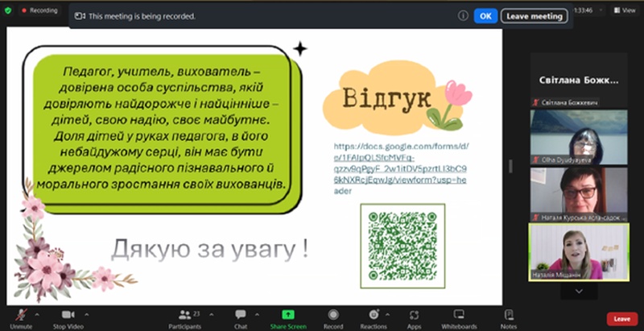
Task: Open the Chat panel
Action: [241, 319]
